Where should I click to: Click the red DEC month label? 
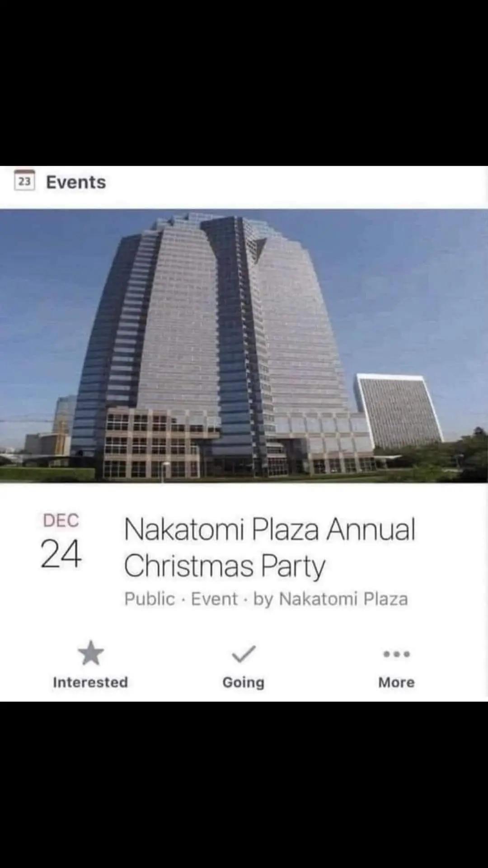coord(61,520)
